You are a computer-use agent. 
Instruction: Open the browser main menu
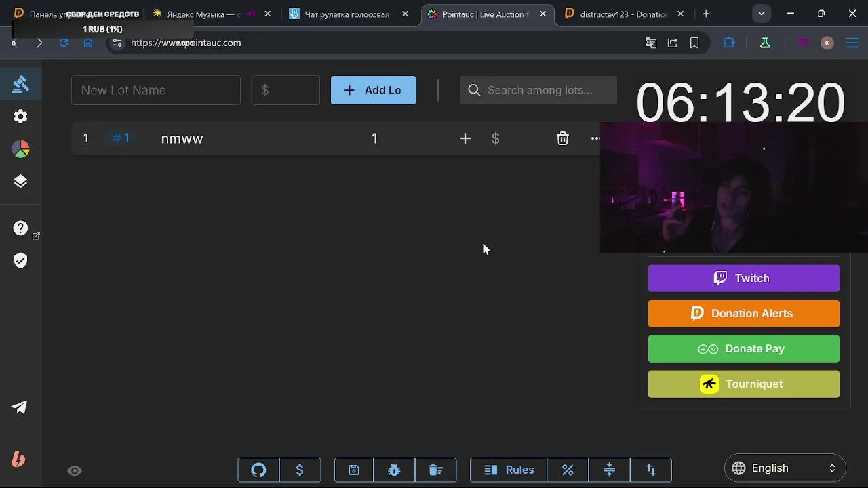[x=852, y=43]
